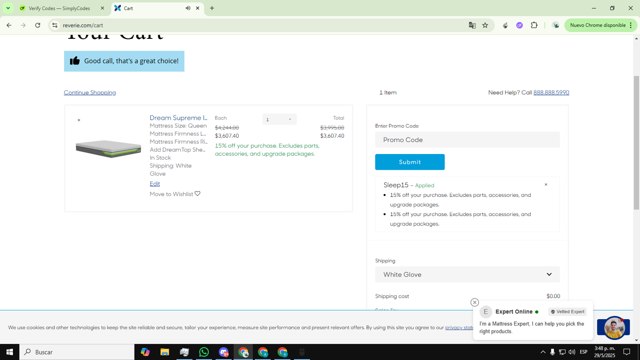Click the Buscar taskbar search box
Screen dimensions: 640x360
point(77,352)
